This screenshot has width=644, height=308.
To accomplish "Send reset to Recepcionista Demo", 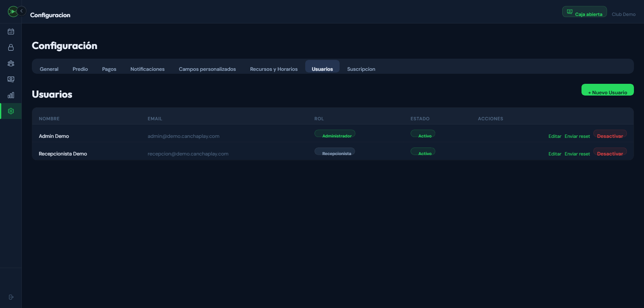I will (577, 154).
